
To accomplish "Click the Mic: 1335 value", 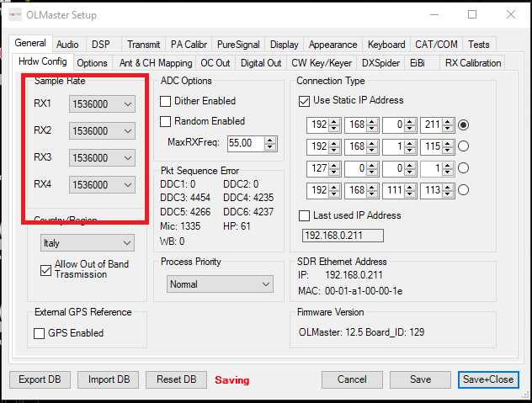I will (x=180, y=226).
